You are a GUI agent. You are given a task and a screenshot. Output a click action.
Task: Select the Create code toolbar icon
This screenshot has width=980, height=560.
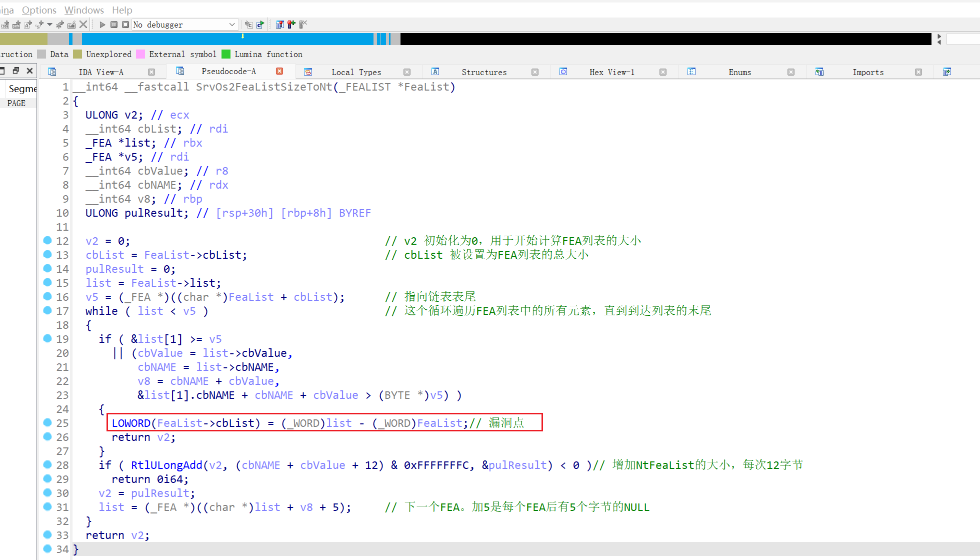point(5,24)
